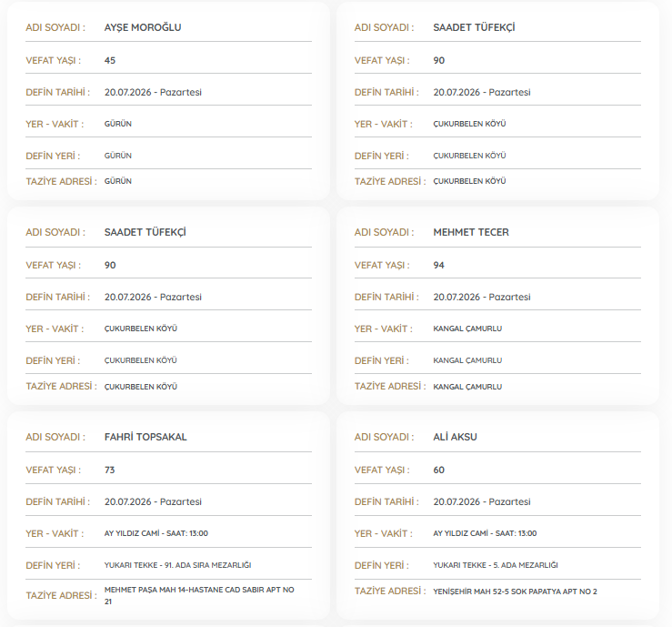Click YUKARI TEKKE - 91. ADA SIRA MEZARLIĞI
The height and width of the screenshot is (627, 672).
[178, 565]
